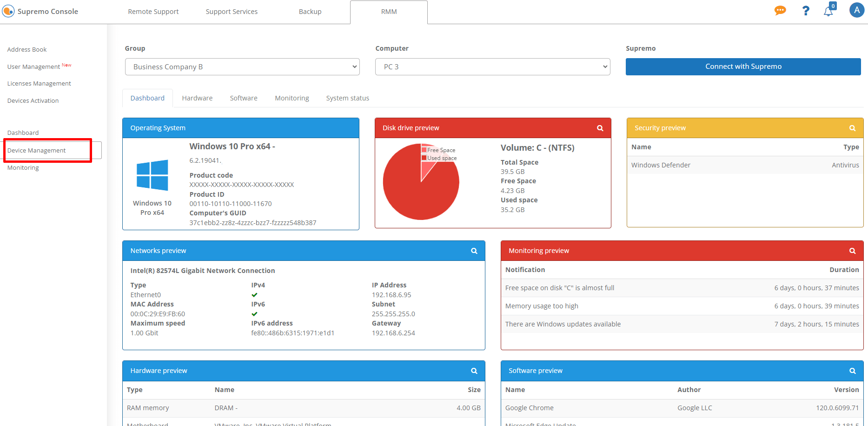Open the help question mark icon
This screenshot has width=868, height=426.
pos(806,11)
